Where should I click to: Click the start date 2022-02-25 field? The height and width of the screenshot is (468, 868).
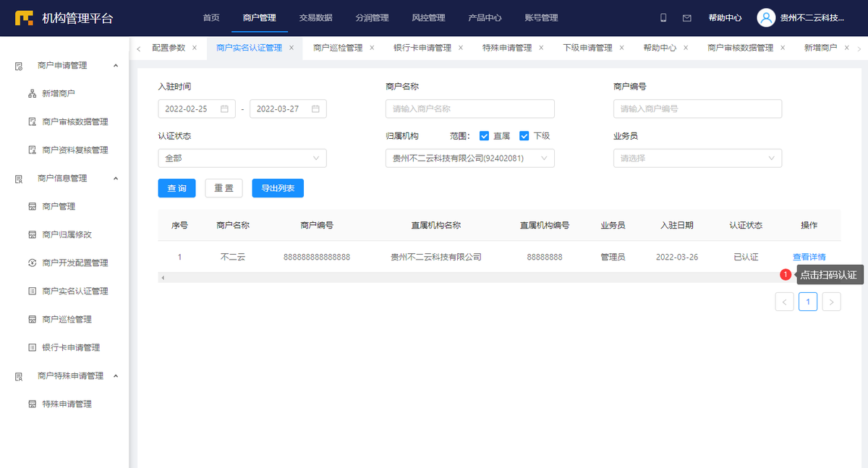[x=197, y=109]
